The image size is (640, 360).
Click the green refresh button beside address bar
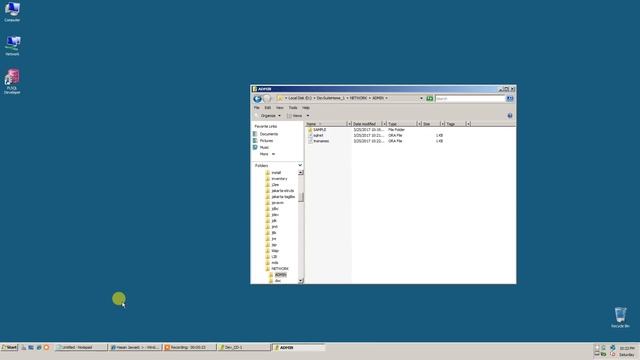pyautogui.click(x=429, y=98)
